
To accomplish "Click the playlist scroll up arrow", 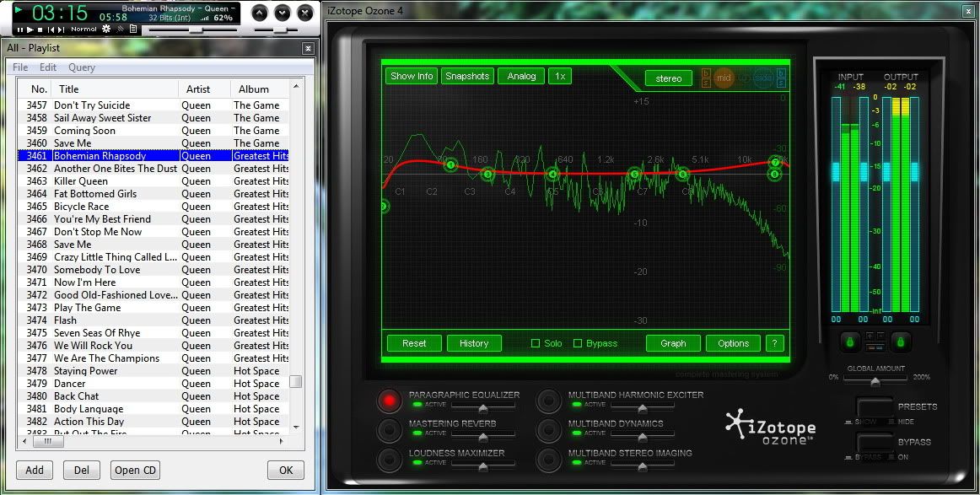I will (296, 86).
